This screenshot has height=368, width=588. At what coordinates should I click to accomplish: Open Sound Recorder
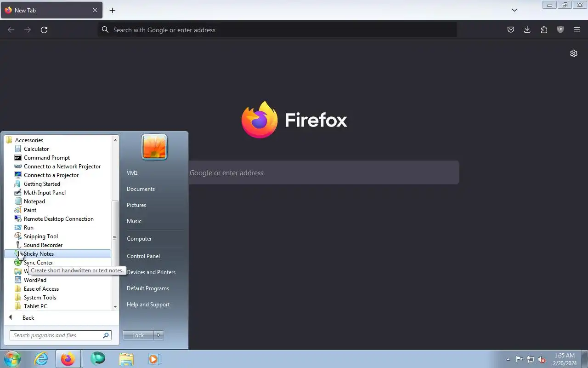[x=43, y=245]
